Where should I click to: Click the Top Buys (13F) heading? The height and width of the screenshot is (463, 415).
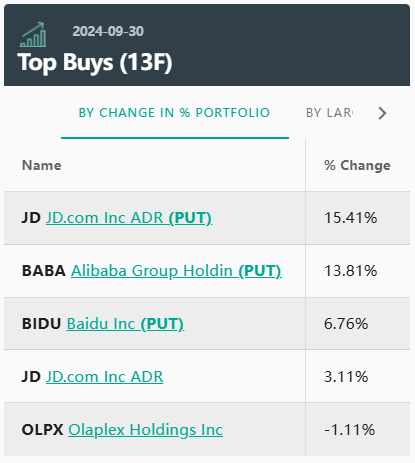pos(95,62)
